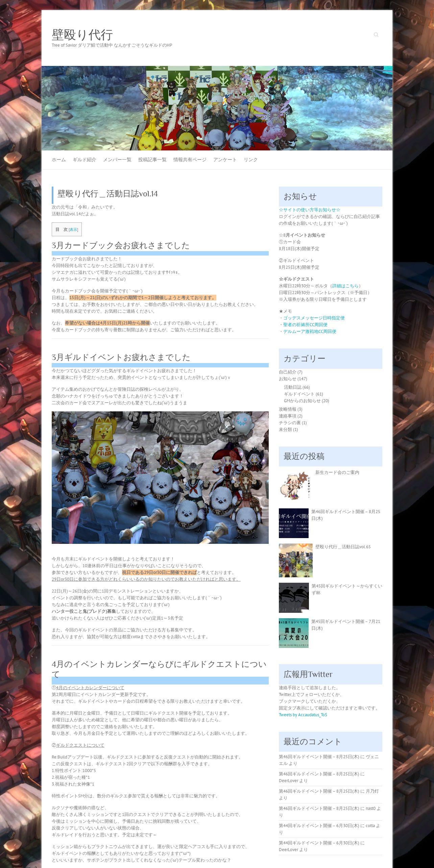Image resolution: width=434 pixels, height=868 pixels.
Task: Open the 新生カード会のご案内 post title
Action: tap(337, 473)
